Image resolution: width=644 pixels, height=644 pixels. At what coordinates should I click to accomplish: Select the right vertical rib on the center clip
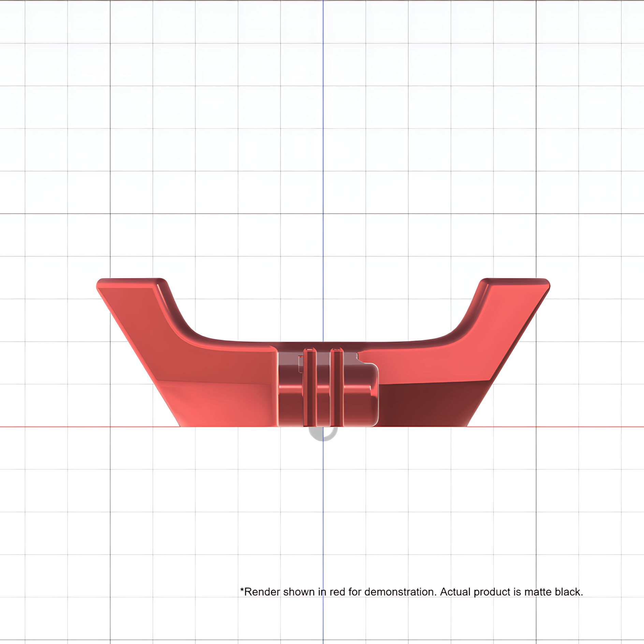tap(337, 387)
